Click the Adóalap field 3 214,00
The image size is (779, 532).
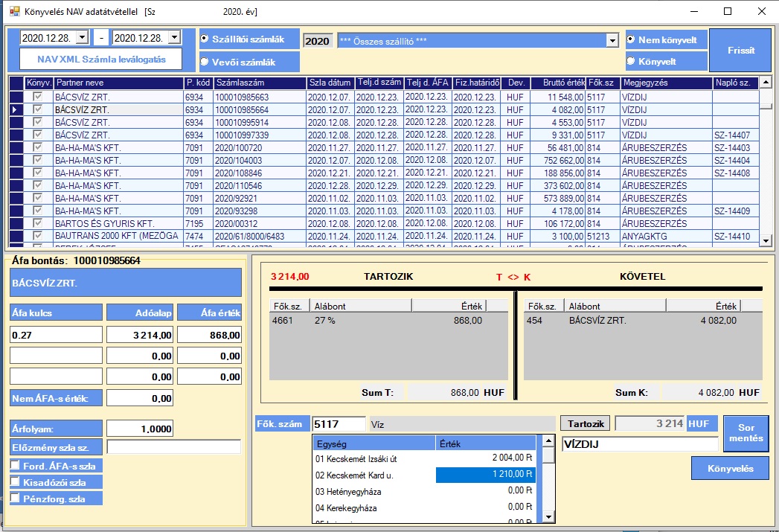tap(140, 335)
